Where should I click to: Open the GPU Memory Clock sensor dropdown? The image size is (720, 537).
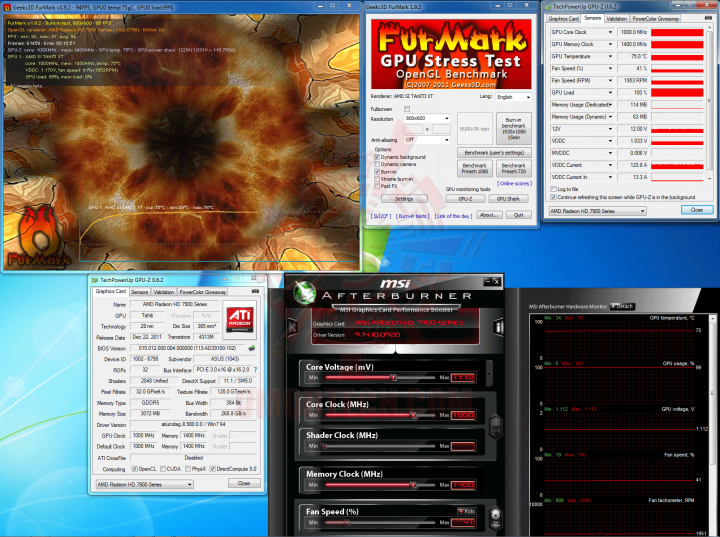point(610,44)
